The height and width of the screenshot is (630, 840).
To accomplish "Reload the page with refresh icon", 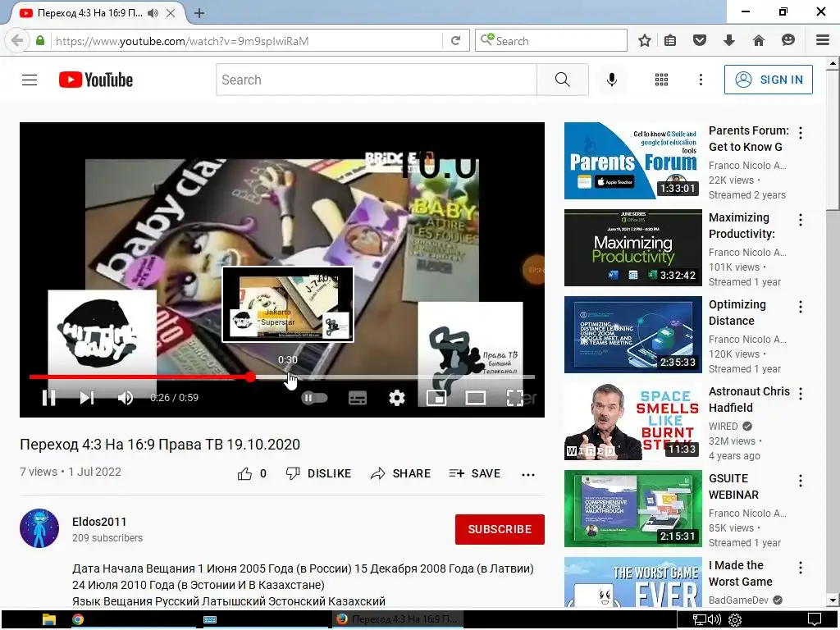I will [455, 41].
